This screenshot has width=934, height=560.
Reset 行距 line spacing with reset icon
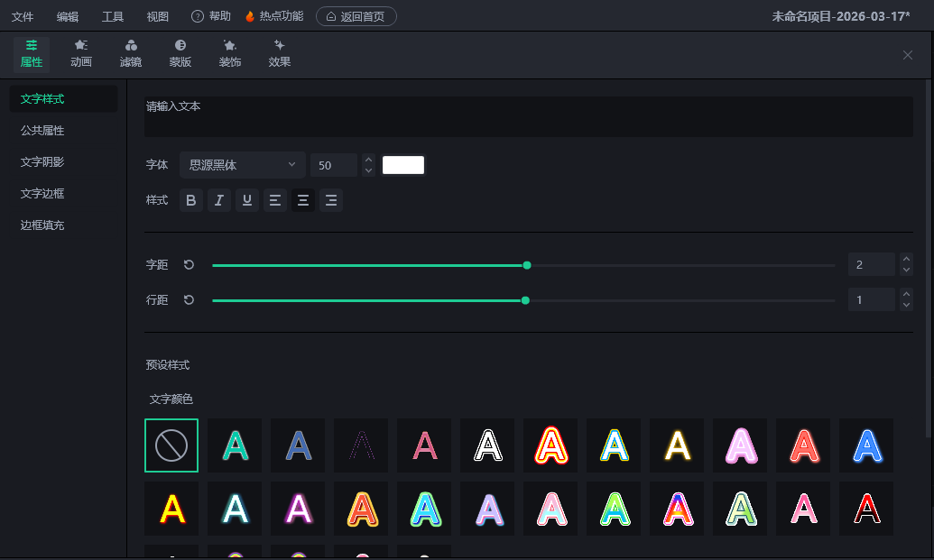point(189,299)
